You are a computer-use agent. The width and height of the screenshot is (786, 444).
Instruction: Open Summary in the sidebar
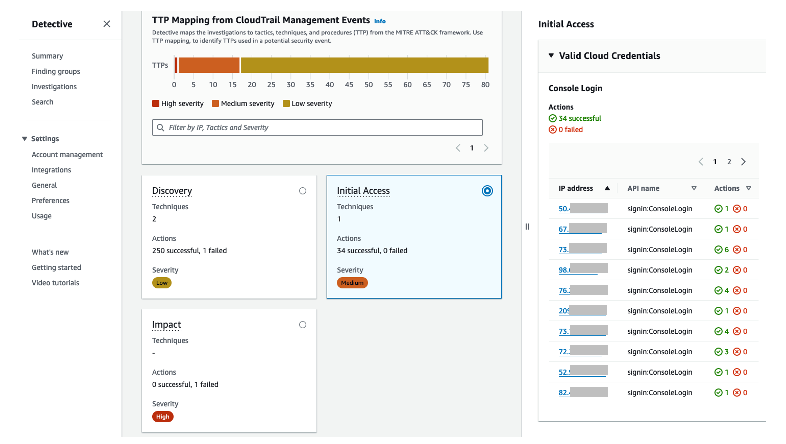click(47, 56)
